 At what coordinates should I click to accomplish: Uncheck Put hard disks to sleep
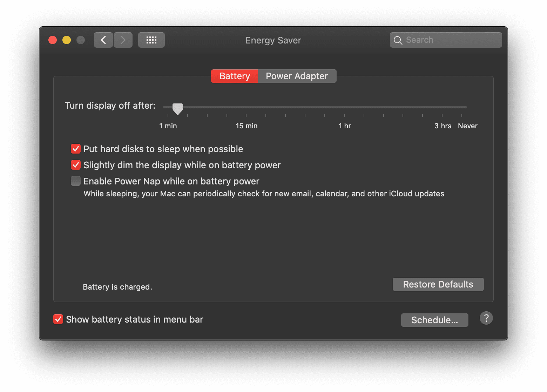coord(75,149)
